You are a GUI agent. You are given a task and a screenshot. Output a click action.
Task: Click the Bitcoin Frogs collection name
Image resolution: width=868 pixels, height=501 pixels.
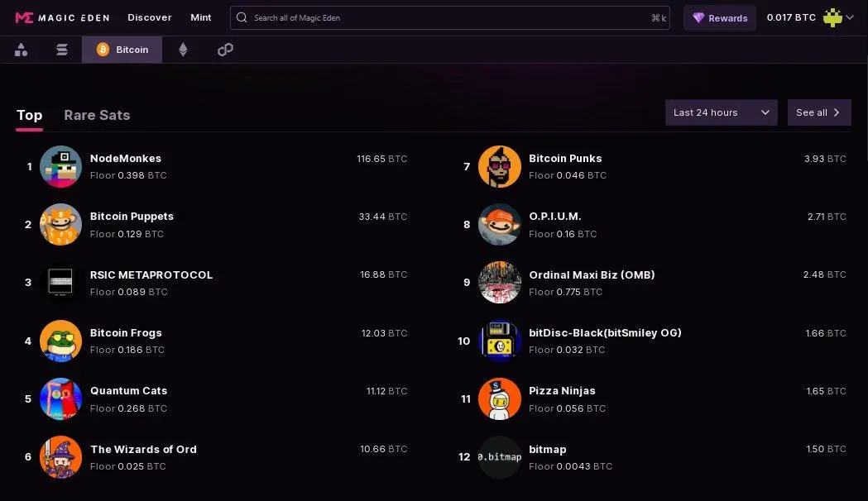(127, 333)
